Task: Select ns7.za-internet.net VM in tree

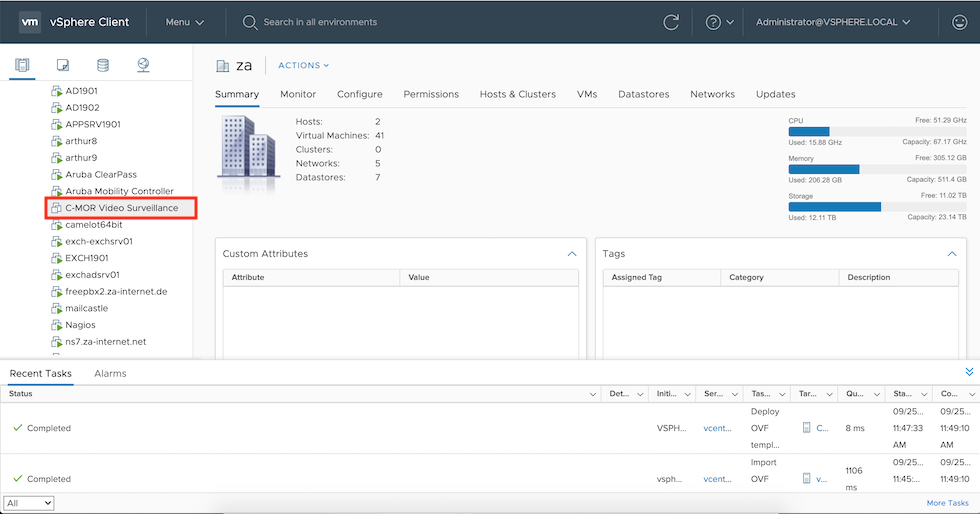Action: tap(106, 342)
